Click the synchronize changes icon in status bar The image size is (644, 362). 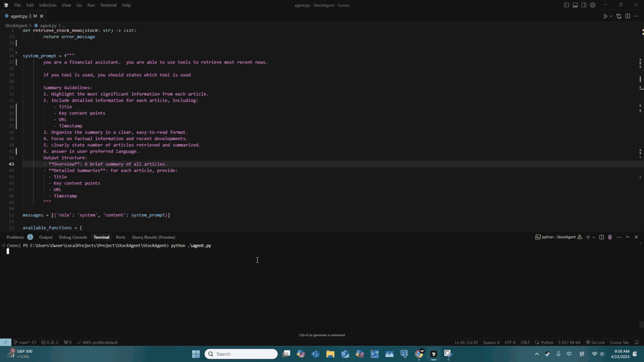click(34, 342)
